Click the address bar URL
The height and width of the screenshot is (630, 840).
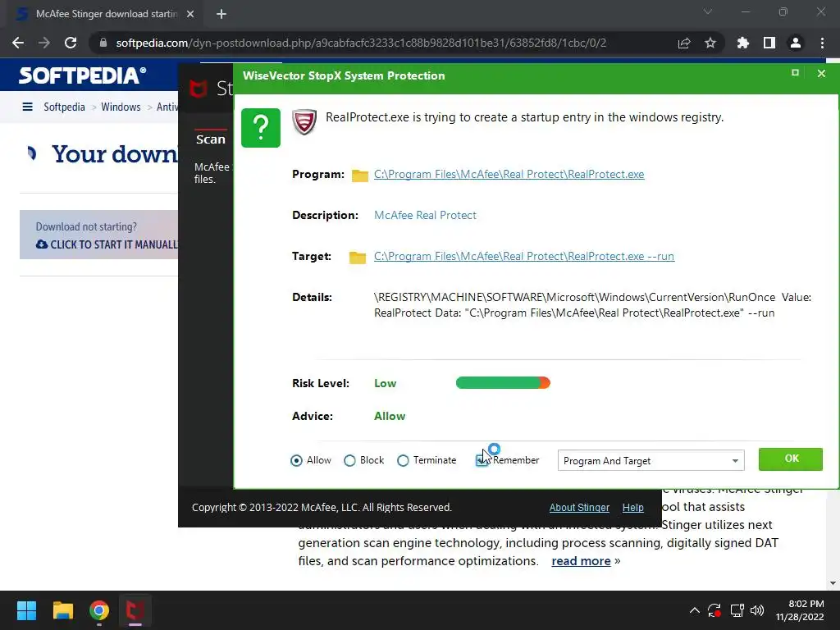361,43
